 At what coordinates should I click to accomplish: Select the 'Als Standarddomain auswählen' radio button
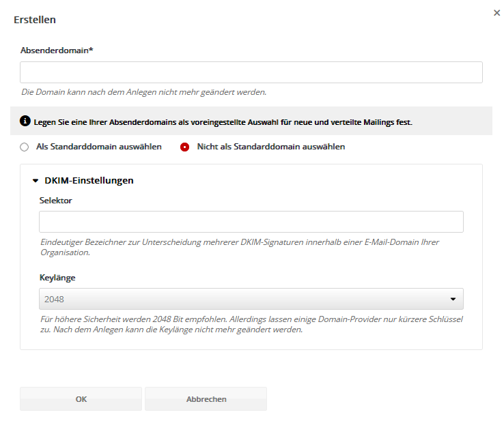coord(25,147)
